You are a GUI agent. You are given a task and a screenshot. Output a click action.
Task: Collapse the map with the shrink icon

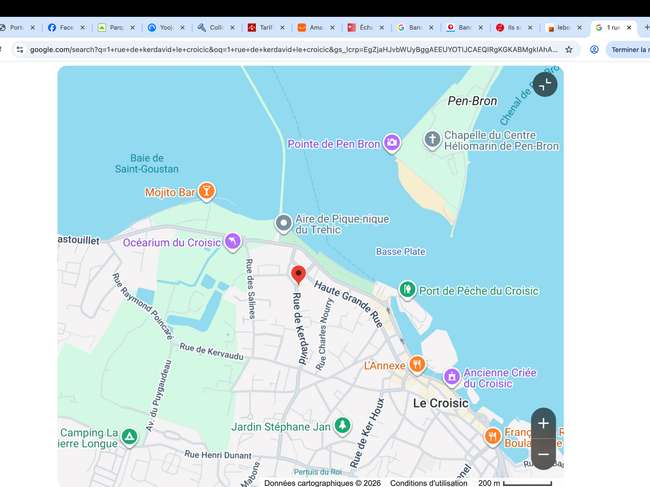tap(545, 85)
